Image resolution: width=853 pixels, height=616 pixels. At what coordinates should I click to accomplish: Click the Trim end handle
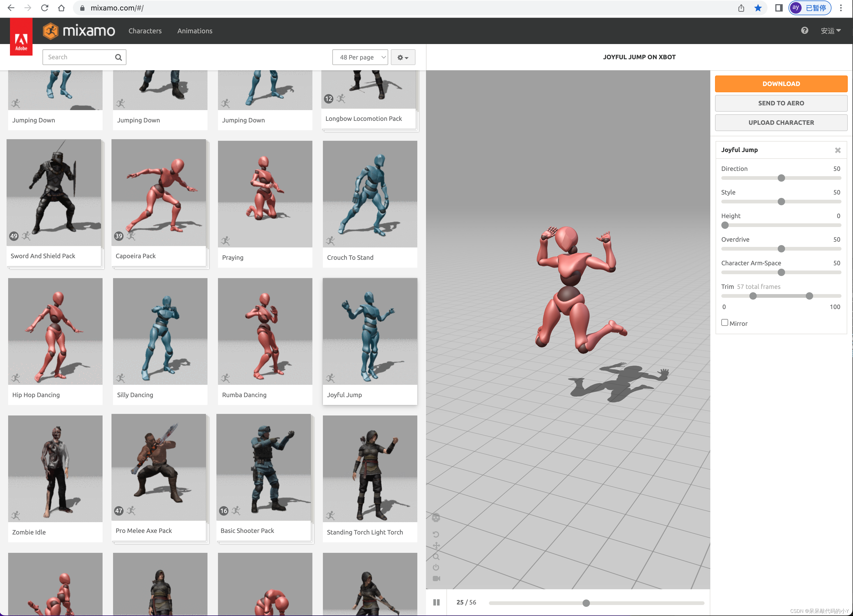[x=809, y=296]
